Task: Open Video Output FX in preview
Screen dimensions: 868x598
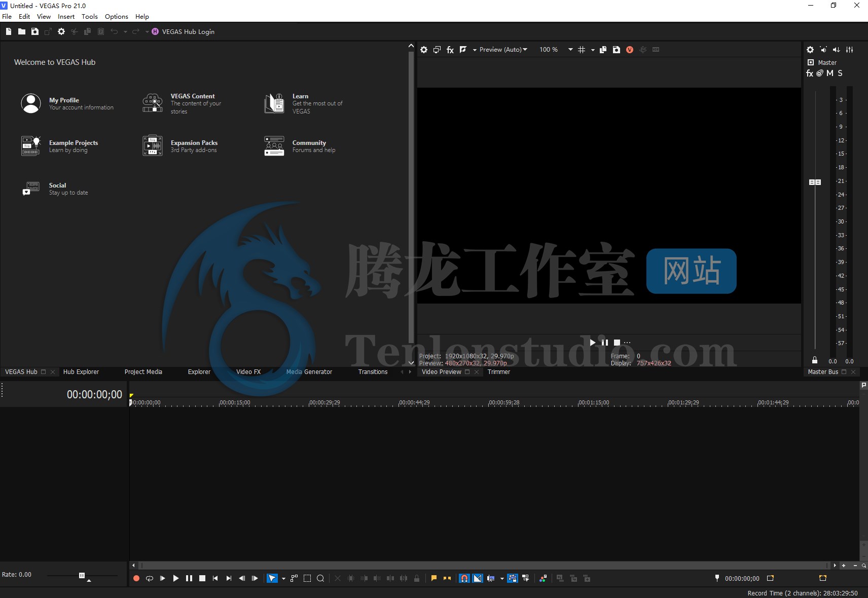Action: [450, 50]
